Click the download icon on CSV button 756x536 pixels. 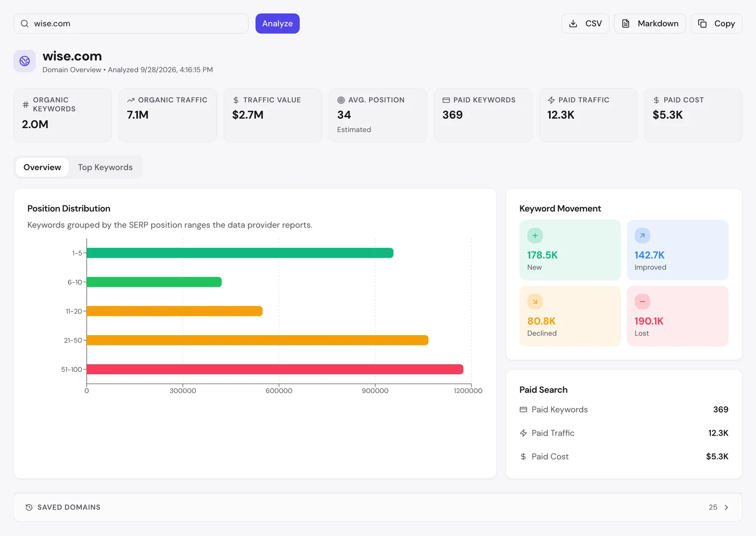click(573, 24)
